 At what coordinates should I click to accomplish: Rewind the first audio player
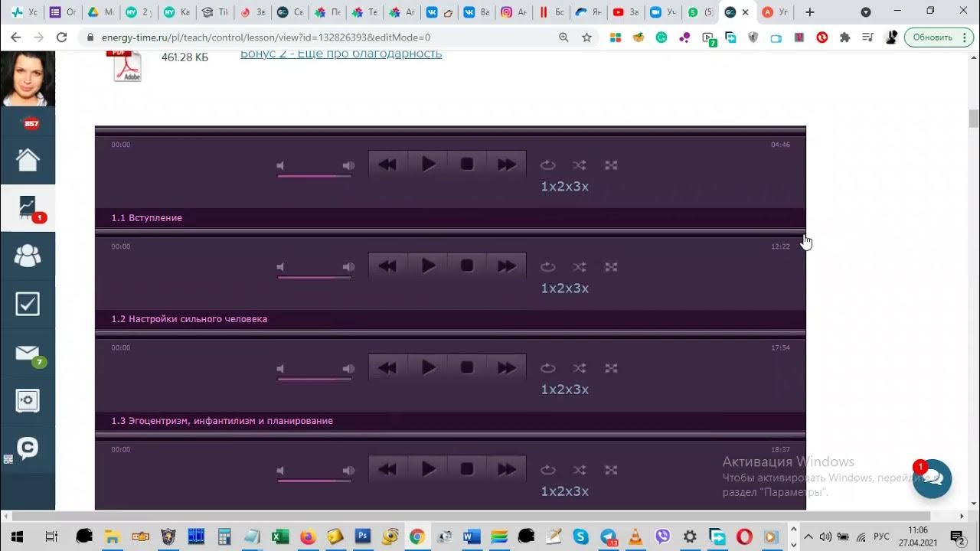[x=387, y=163]
